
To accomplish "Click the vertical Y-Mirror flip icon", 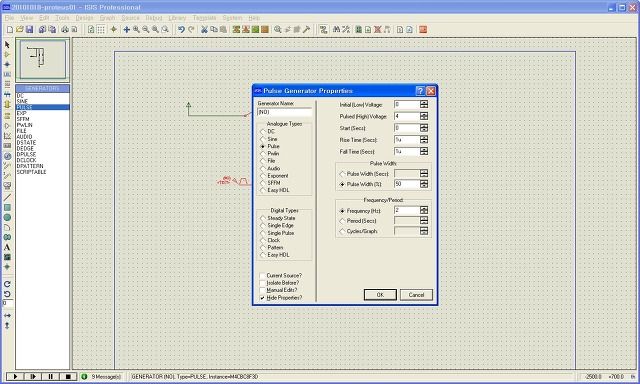I will (7, 325).
